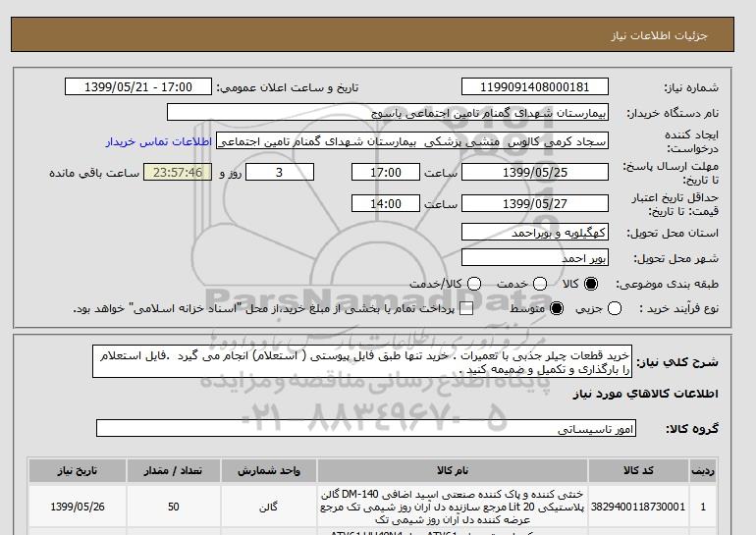Select the کالا/خدمت radio button

474,284
